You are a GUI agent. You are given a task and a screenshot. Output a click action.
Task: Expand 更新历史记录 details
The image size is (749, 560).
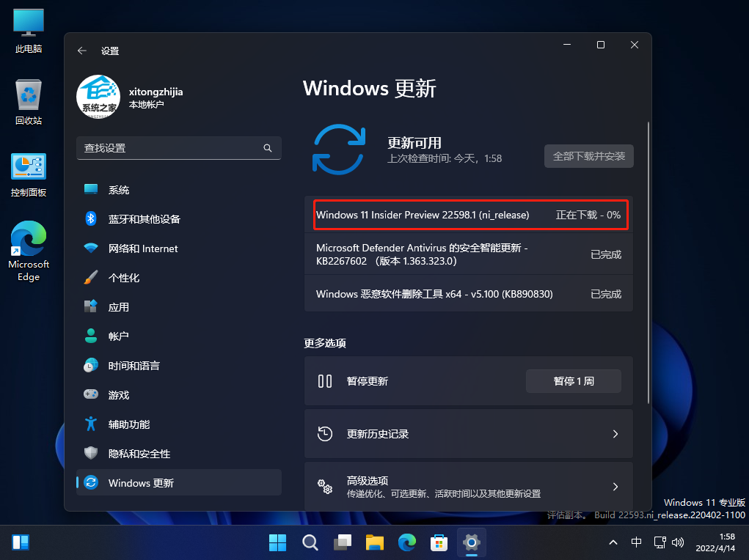coord(615,433)
